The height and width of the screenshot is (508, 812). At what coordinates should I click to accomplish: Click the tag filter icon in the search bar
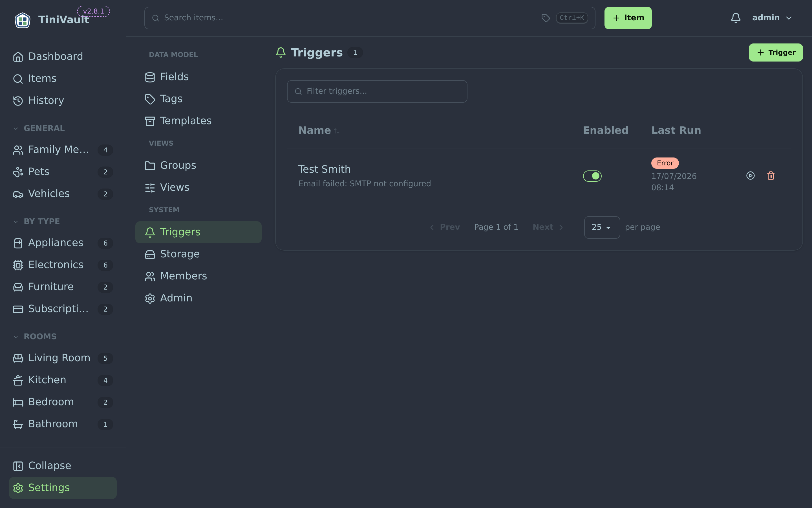[546, 18]
